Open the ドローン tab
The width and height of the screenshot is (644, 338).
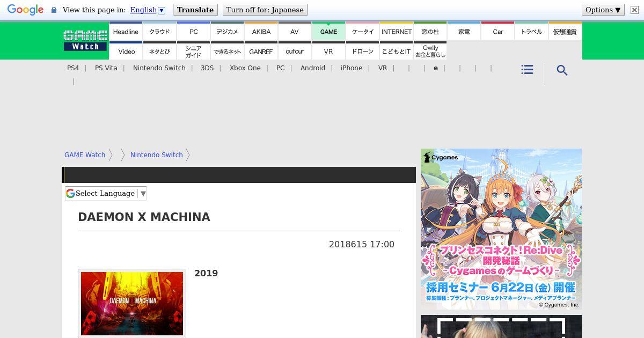pos(362,52)
